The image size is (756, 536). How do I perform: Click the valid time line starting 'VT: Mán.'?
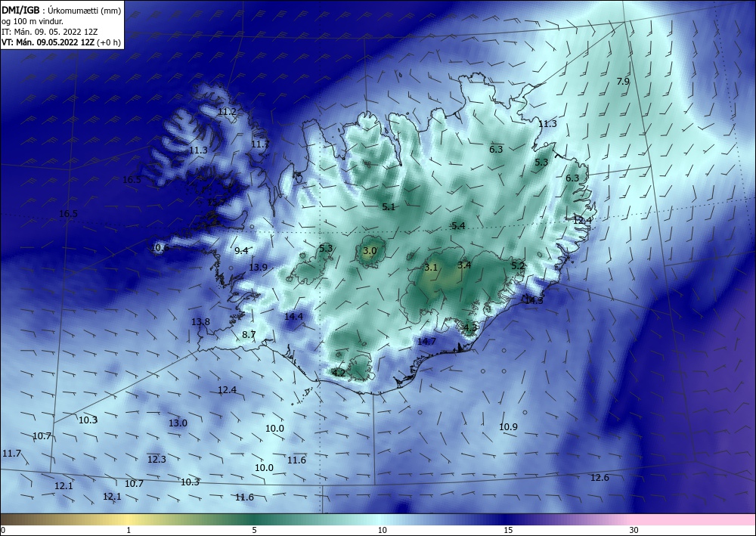(48, 42)
